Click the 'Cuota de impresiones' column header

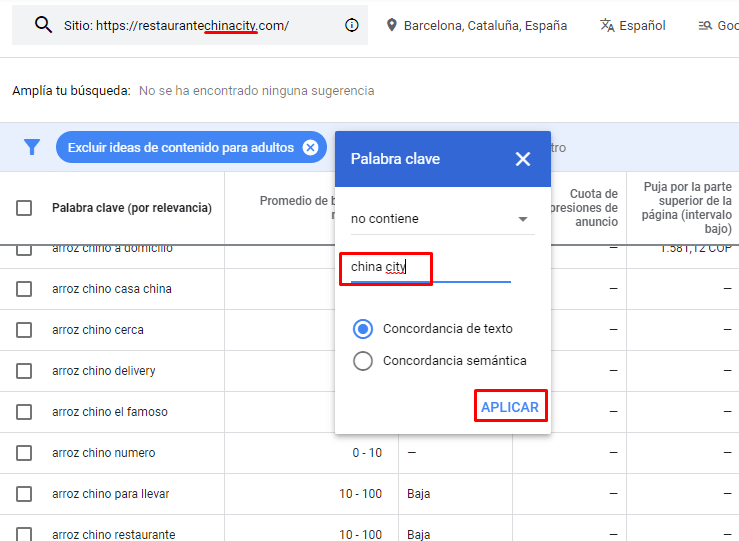click(584, 208)
